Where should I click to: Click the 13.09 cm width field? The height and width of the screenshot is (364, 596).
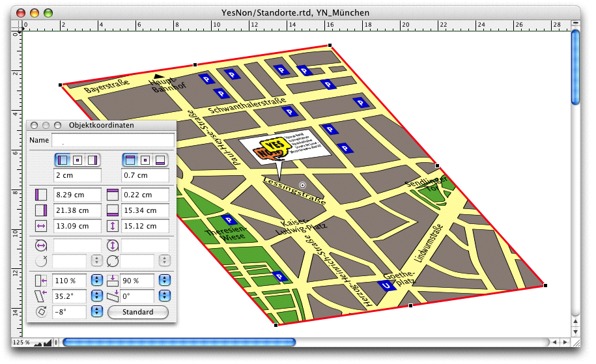coord(77,226)
